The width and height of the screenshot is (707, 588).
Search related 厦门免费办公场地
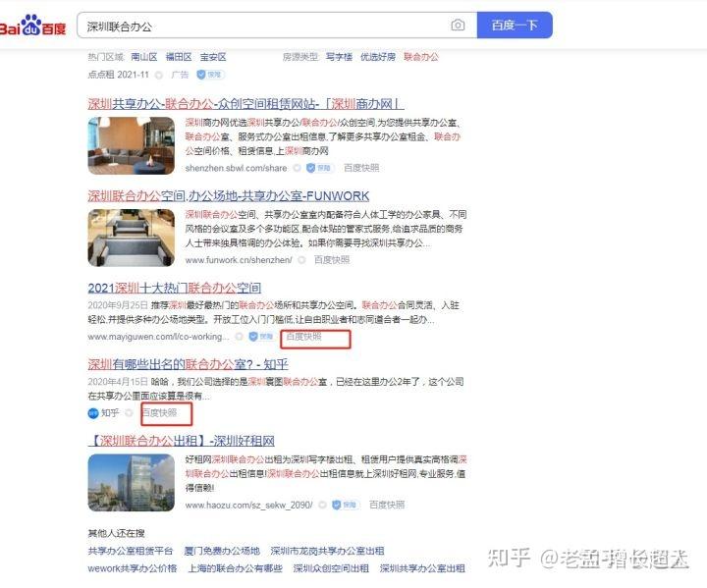pos(222,551)
